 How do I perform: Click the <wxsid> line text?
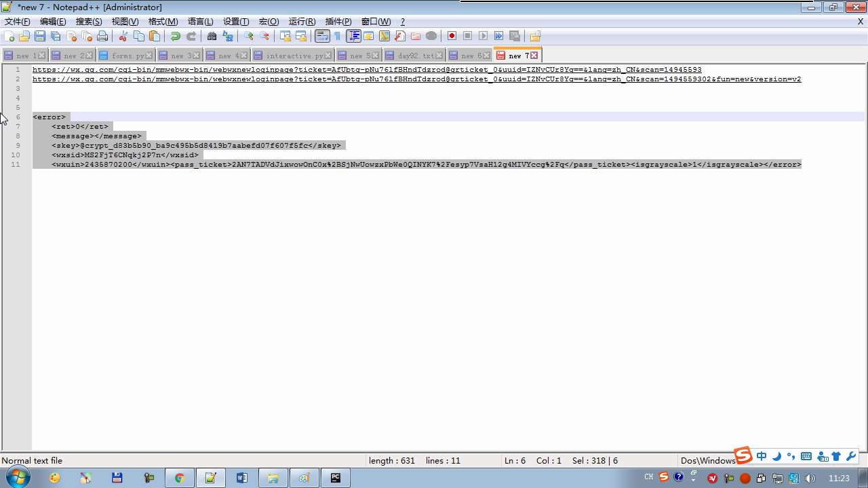[125, 155]
